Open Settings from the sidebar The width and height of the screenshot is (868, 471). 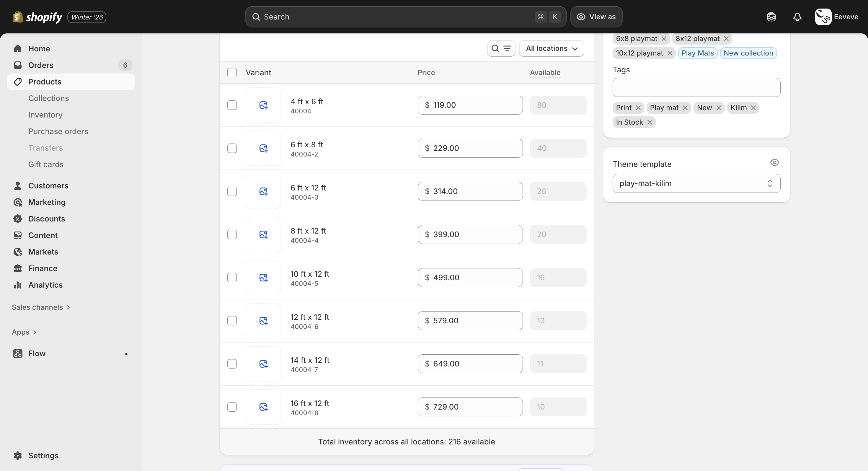[x=43, y=456]
